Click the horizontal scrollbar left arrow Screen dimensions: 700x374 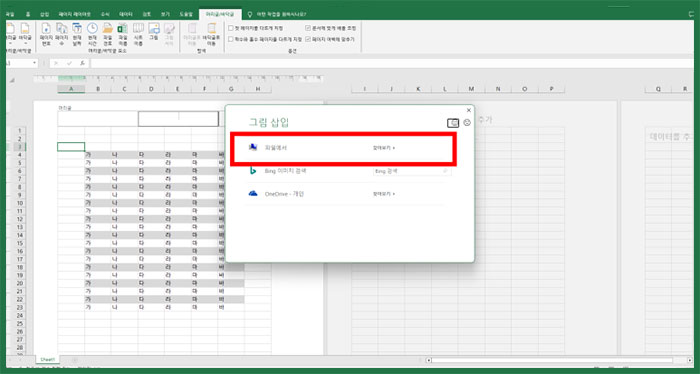(429, 360)
